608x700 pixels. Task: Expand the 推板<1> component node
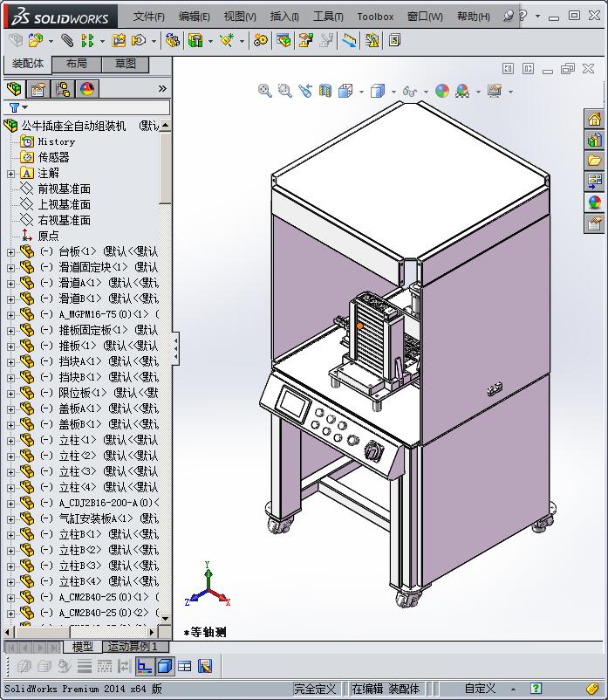coord(10,347)
